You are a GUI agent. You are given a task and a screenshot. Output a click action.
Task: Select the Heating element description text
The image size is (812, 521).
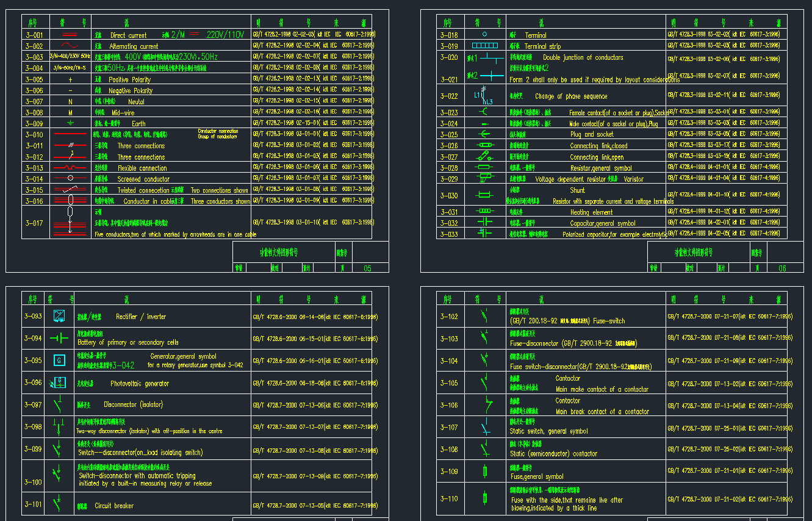(591, 212)
